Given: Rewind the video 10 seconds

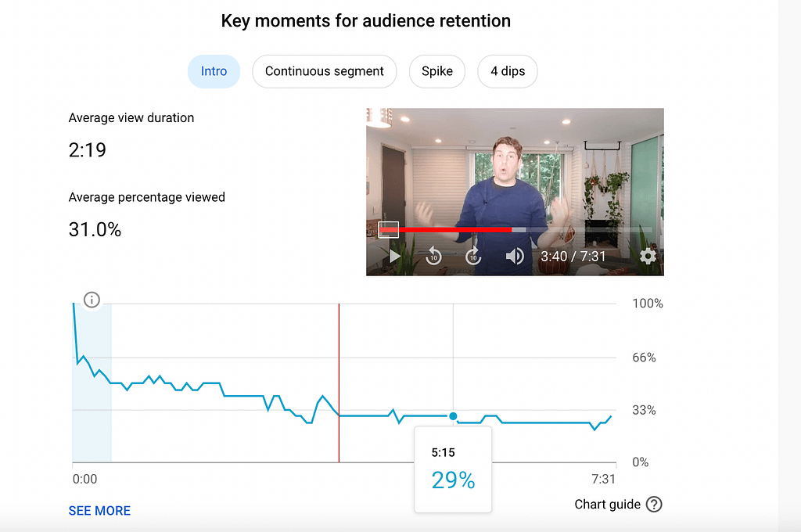Looking at the screenshot, I should point(433,256).
